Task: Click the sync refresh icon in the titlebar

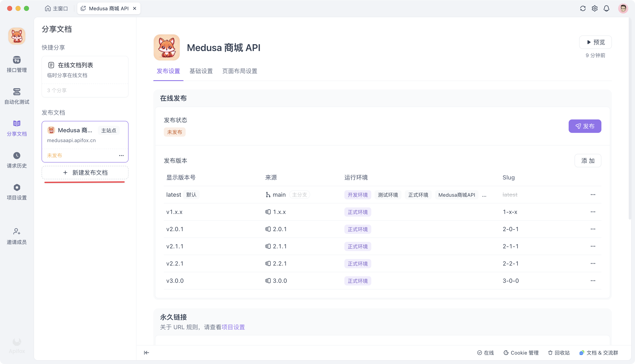Action: pyautogui.click(x=583, y=8)
